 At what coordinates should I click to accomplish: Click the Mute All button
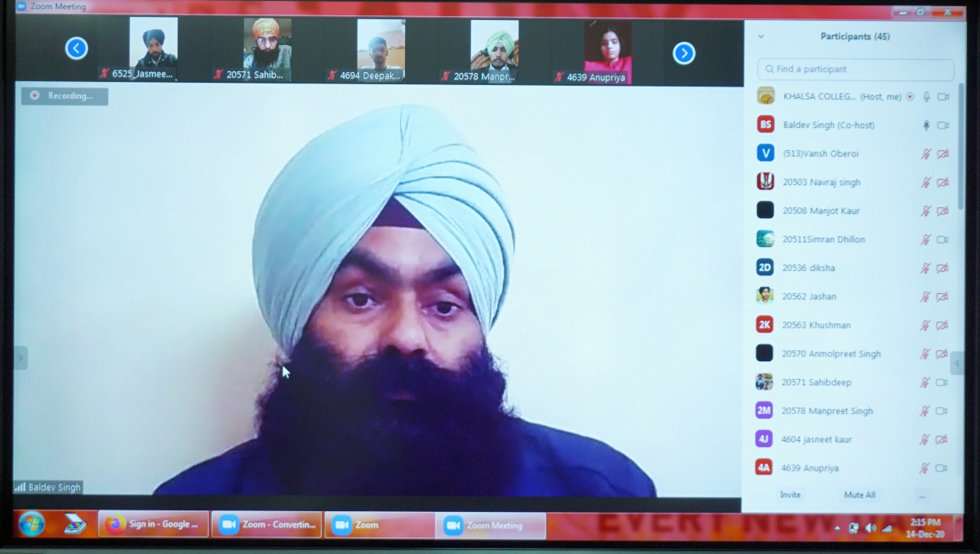(859, 495)
